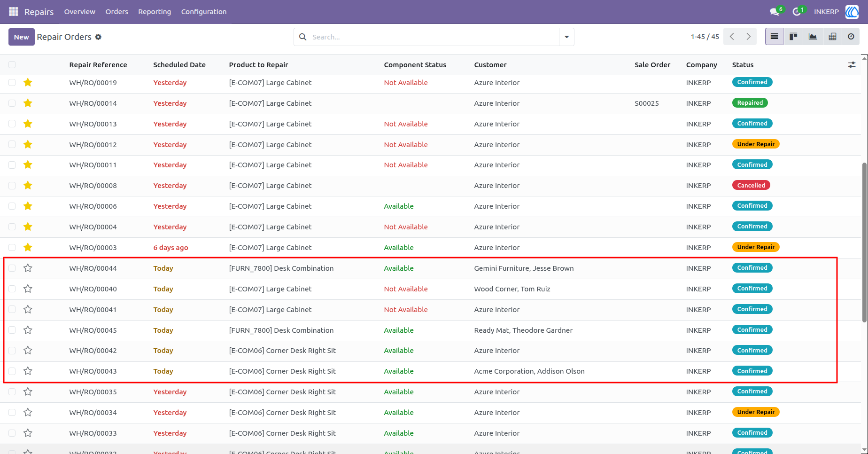
Task: Click the INKERP company logo avatar
Action: tap(852, 12)
